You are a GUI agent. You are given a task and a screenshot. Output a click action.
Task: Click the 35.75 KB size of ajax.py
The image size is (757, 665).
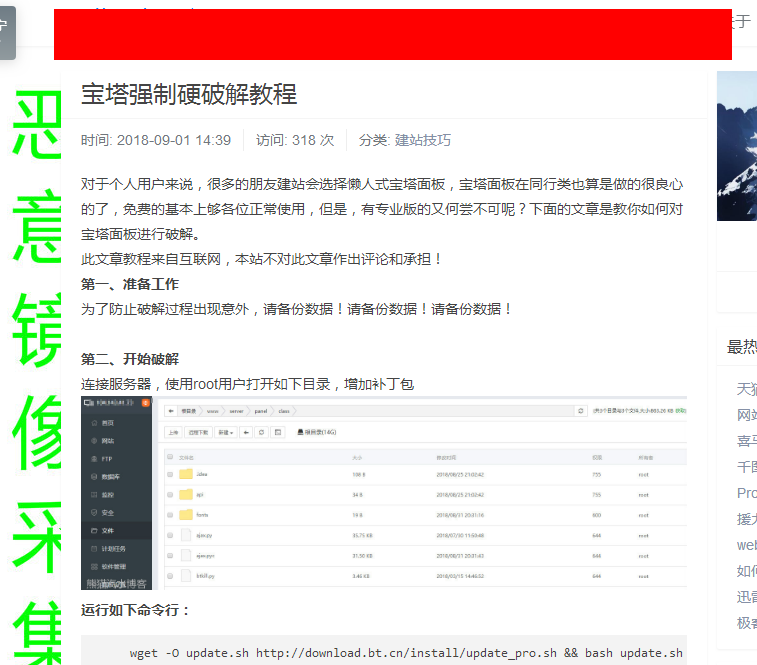(x=363, y=536)
